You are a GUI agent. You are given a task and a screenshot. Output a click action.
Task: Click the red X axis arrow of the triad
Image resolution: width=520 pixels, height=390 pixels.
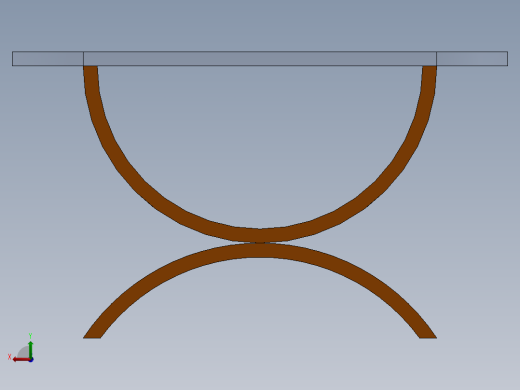coord(21,359)
